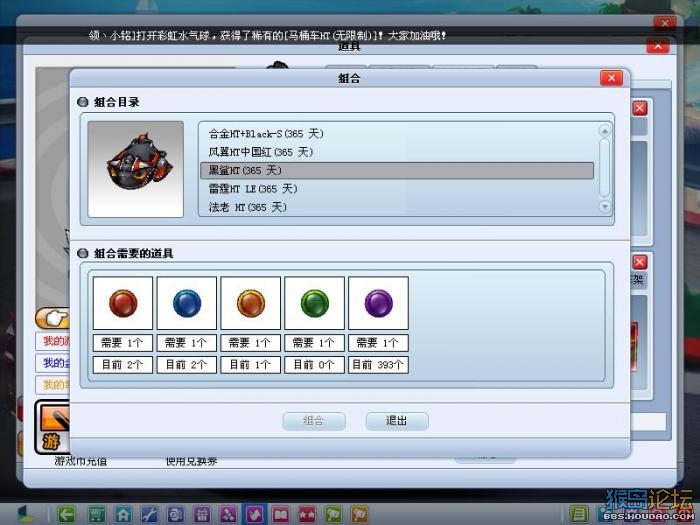Click the 组合目录 section bullet header

(x=108, y=102)
